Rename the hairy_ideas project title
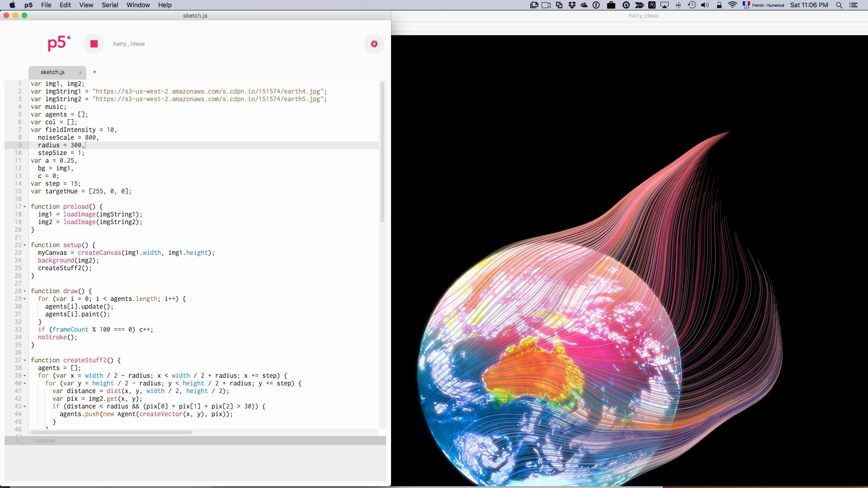 129,44
